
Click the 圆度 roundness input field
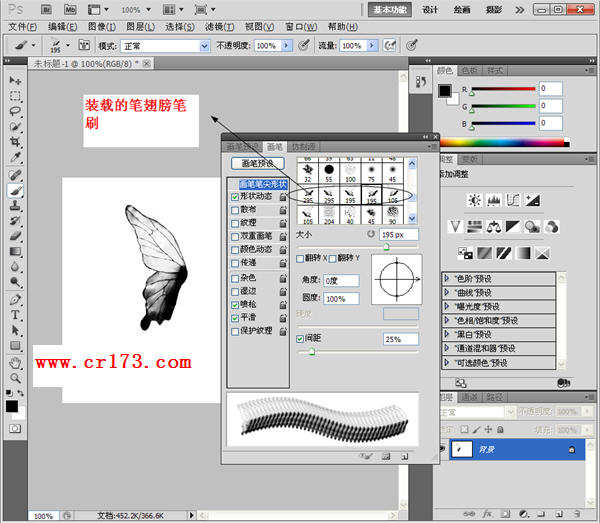(341, 299)
